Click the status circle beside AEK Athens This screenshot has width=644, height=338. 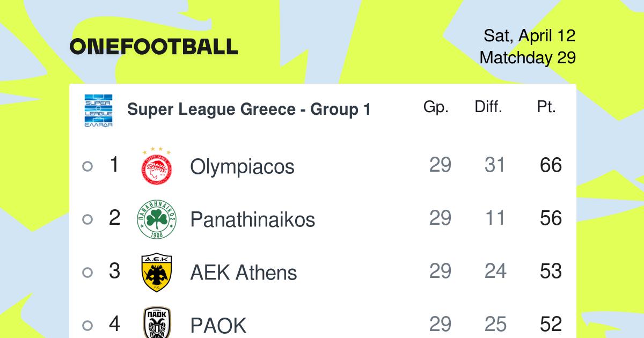pos(87,273)
